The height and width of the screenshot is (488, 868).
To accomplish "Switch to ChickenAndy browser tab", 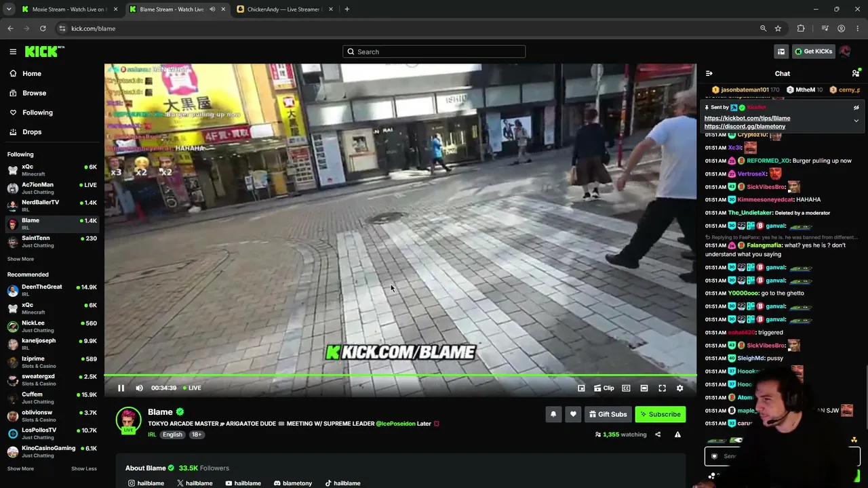I will (x=283, y=9).
